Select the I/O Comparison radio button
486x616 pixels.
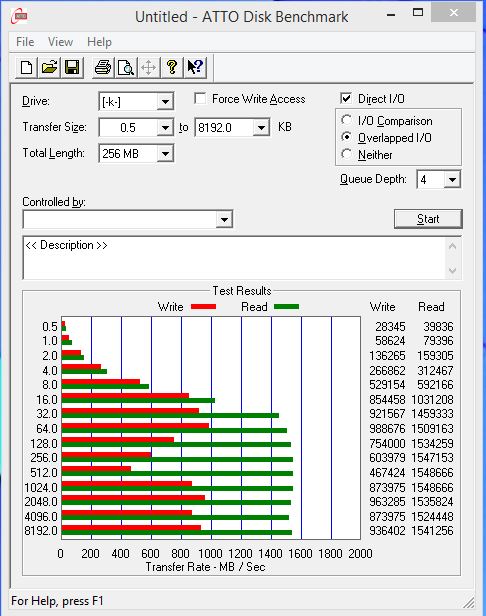[346, 120]
